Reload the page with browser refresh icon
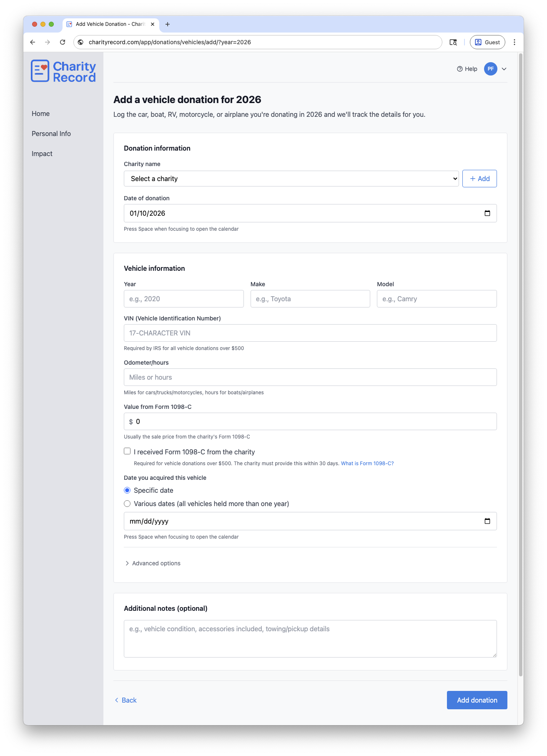 pyautogui.click(x=63, y=42)
